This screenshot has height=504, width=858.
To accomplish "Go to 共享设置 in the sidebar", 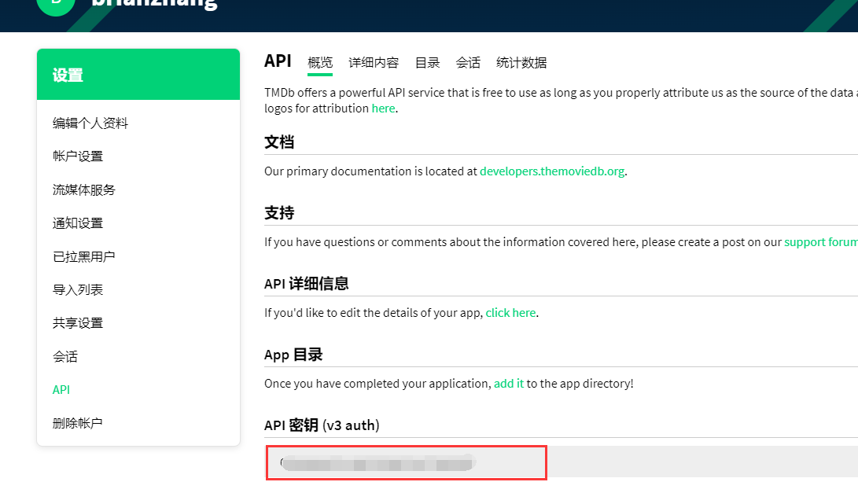I will click(x=78, y=323).
